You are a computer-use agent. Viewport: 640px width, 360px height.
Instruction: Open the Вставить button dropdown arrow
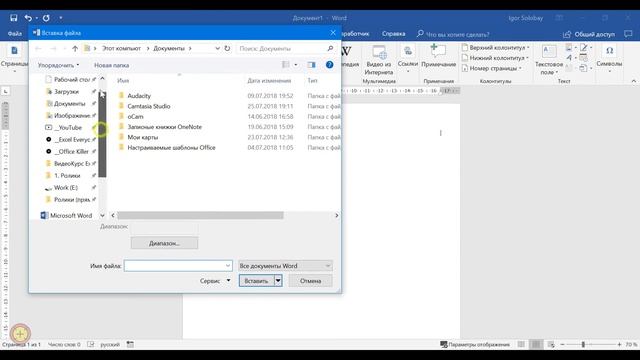click(278, 281)
